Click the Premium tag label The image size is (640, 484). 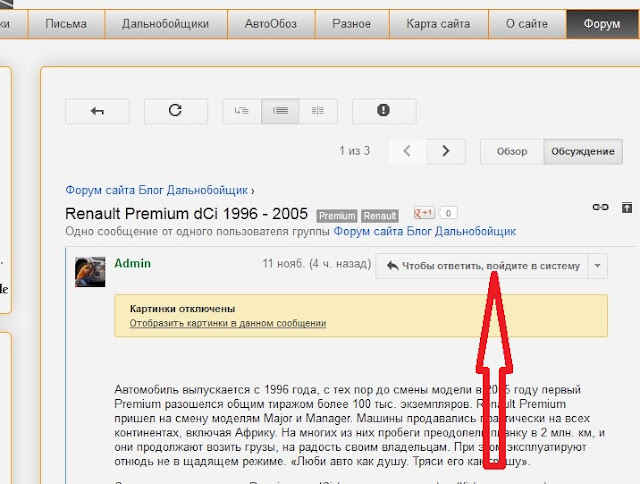click(x=337, y=216)
